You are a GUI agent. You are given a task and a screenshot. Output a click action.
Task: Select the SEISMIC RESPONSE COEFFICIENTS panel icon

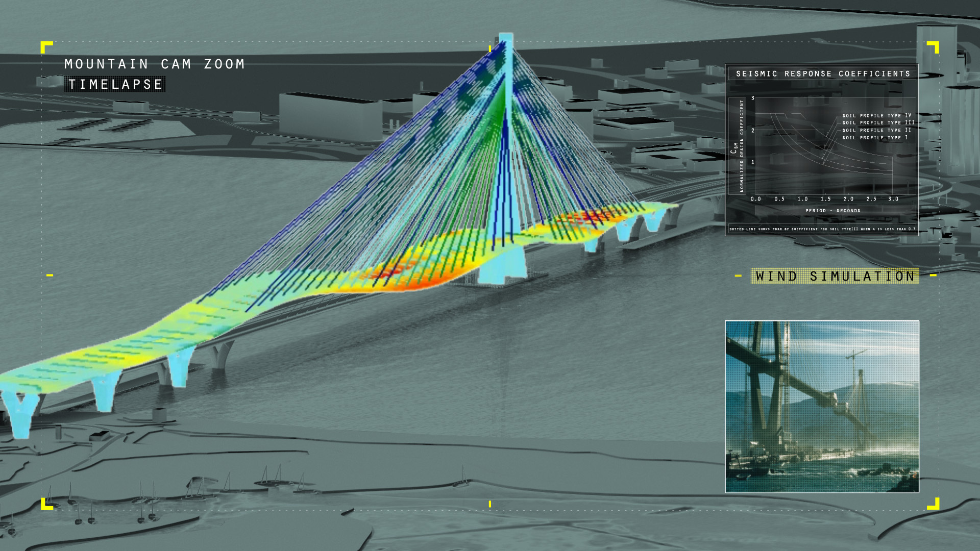click(x=823, y=73)
